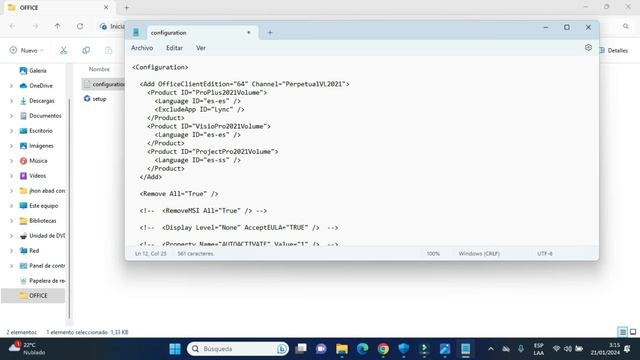
Task: Select Panel de control in navigation pane
Action: point(42,266)
